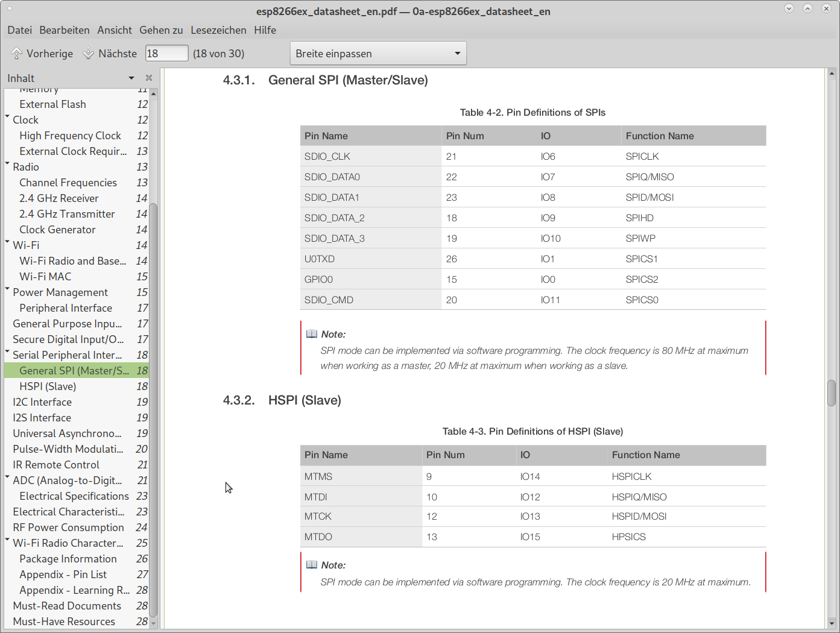Click sidebar scrollbar up arrow
This screenshot has height=633, width=840.
pyautogui.click(x=153, y=93)
